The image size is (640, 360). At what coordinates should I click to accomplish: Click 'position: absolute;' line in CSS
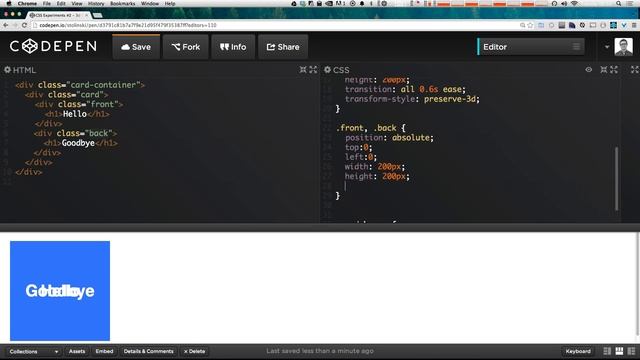click(389, 138)
